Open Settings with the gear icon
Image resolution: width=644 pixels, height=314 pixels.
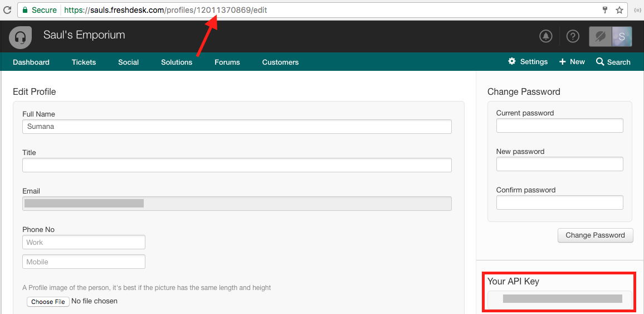click(x=528, y=62)
